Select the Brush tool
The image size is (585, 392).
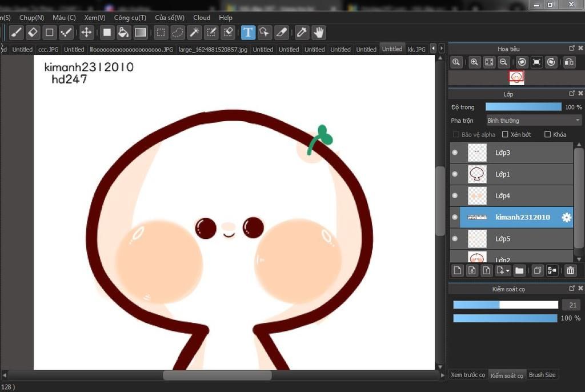17,33
